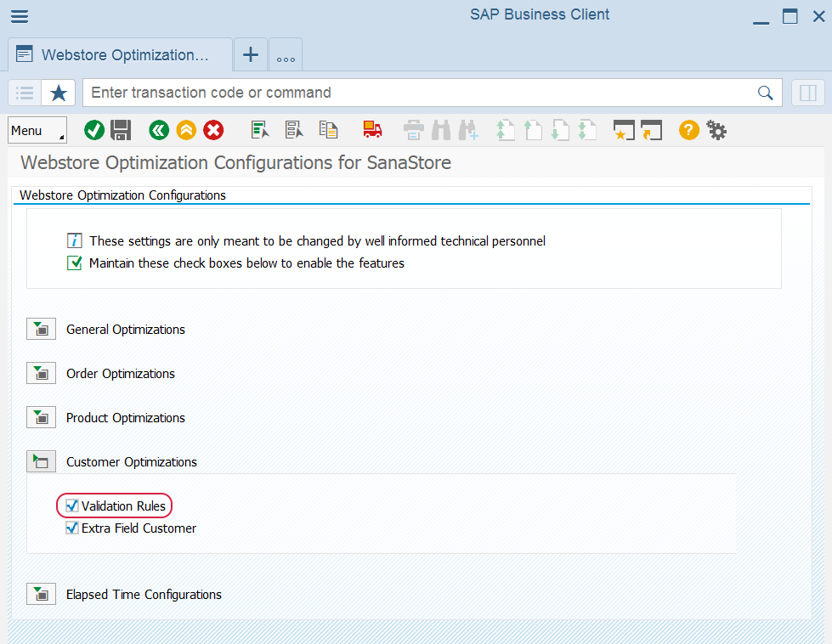832x644 pixels.
Task: Toggle the side panel layout button
Action: pyautogui.click(x=807, y=93)
